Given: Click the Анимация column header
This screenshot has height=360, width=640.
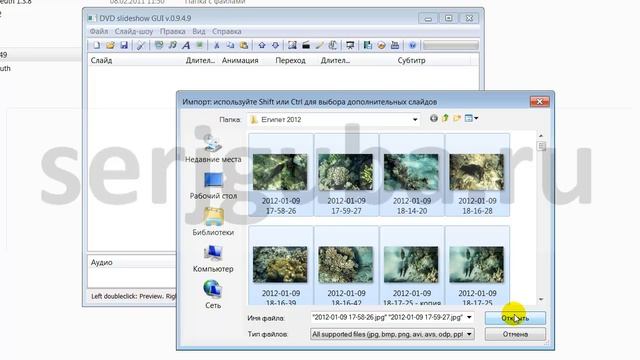Looking at the screenshot, I should click(x=240, y=60).
